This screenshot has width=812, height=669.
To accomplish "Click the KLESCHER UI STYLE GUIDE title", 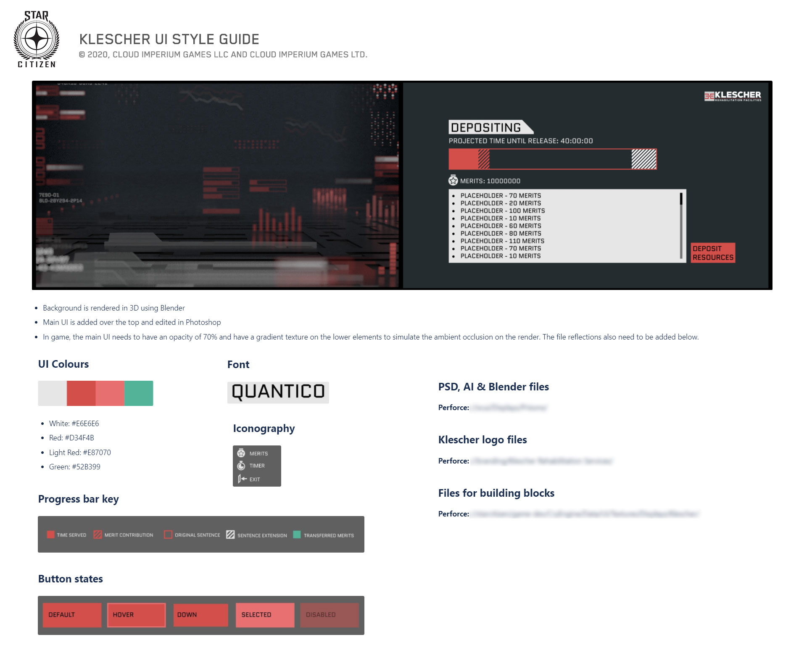I will (169, 39).
